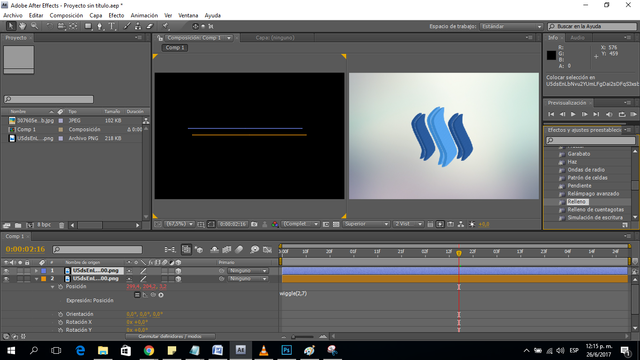Open the Composición menu

[x=66, y=16]
